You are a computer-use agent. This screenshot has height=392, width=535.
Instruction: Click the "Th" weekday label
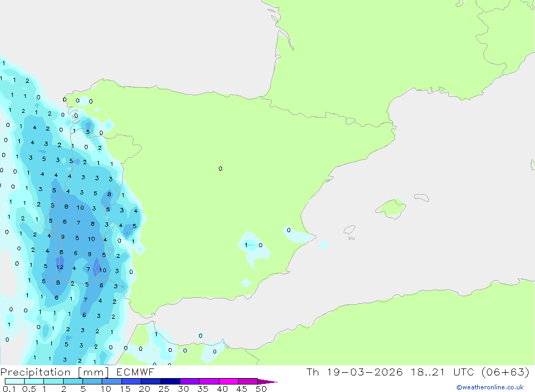(312, 372)
